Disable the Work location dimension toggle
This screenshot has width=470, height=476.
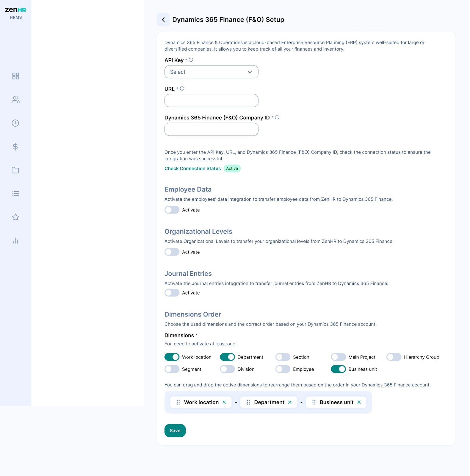pyautogui.click(x=172, y=357)
